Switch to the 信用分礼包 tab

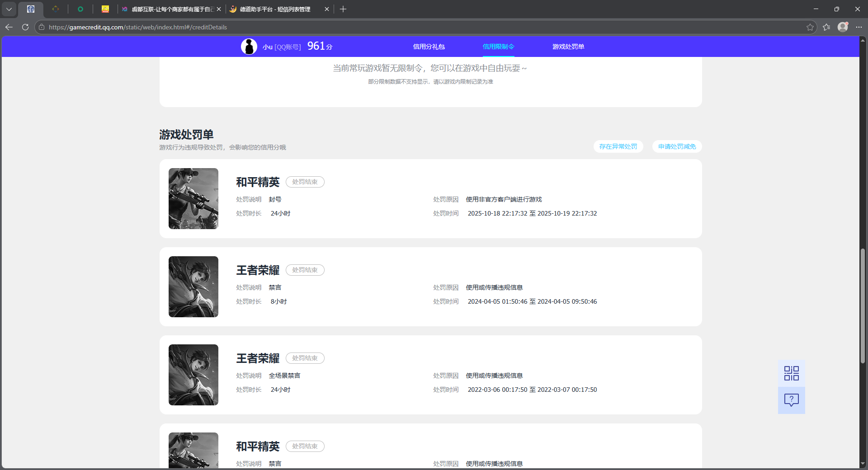pos(429,47)
